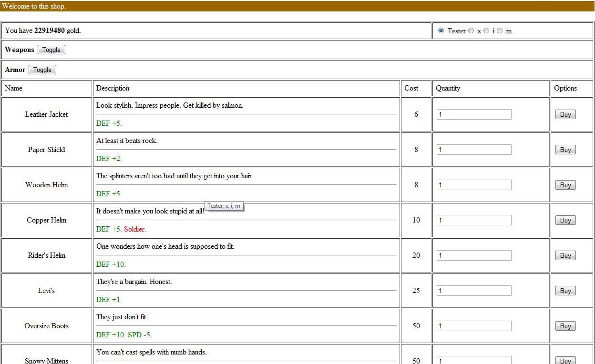Viewport: 595px width, 364px height.
Task: Buy the Rider's Helm
Action: coord(565,256)
